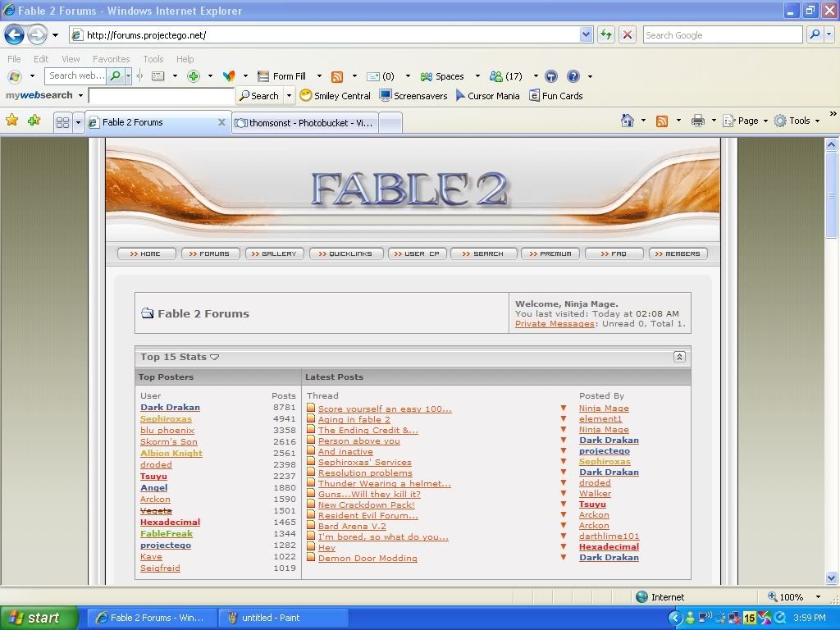840x630 pixels.
Task: Click the taskbar clock showing 3:59 PM
Action: (x=810, y=618)
